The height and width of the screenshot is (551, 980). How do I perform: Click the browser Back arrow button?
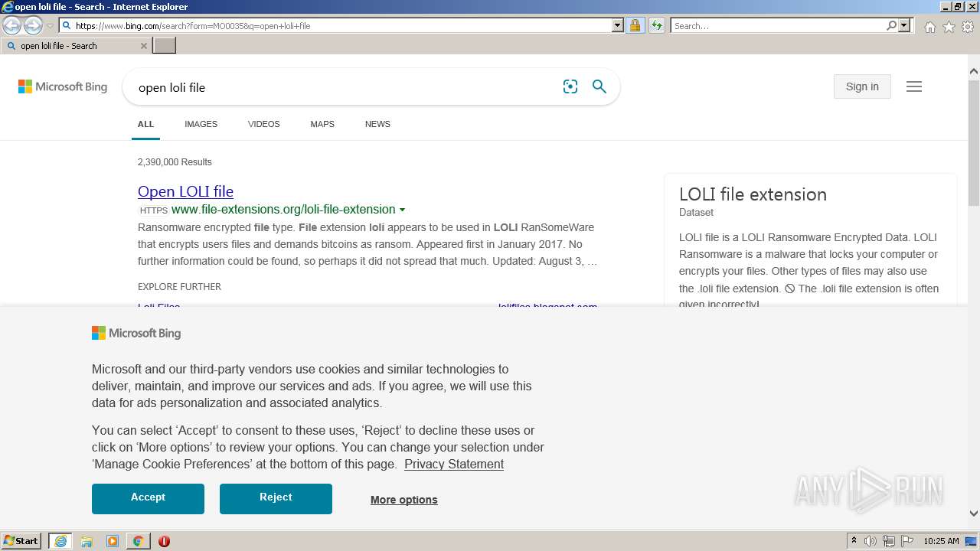coord(11,26)
